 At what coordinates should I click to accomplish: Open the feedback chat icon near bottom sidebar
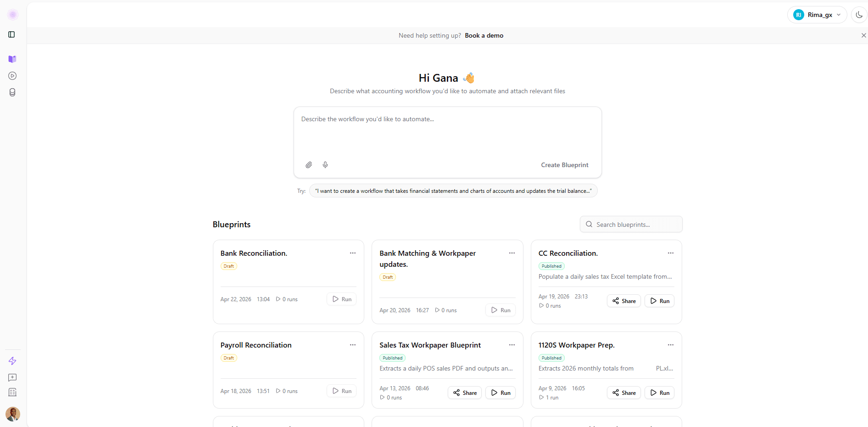12,377
